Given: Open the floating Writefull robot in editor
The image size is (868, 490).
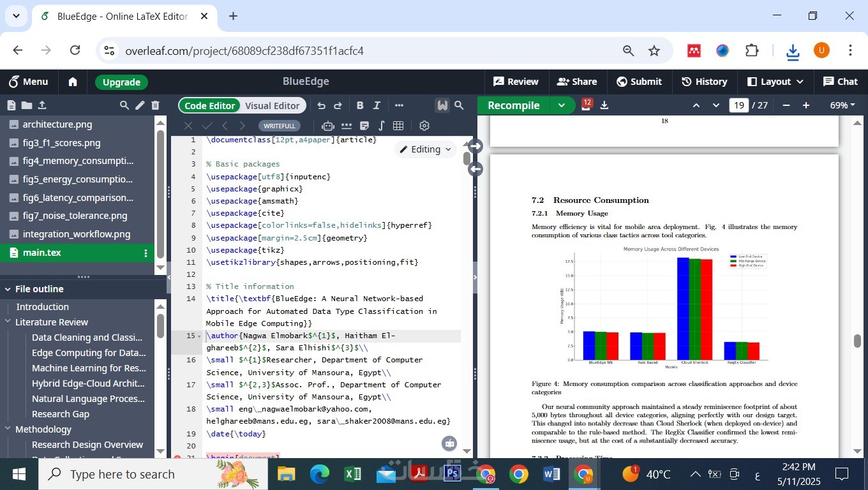Looking at the screenshot, I should [x=449, y=443].
